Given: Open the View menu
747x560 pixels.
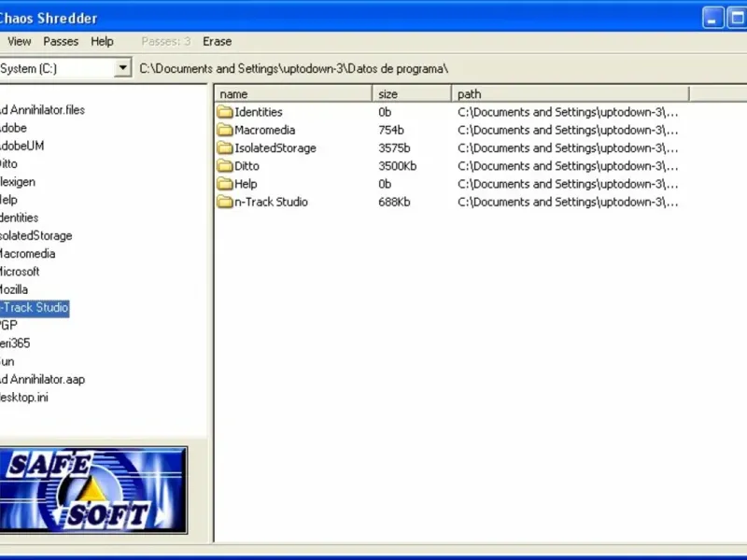Looking at the screenshot, I should pos(19,41).
